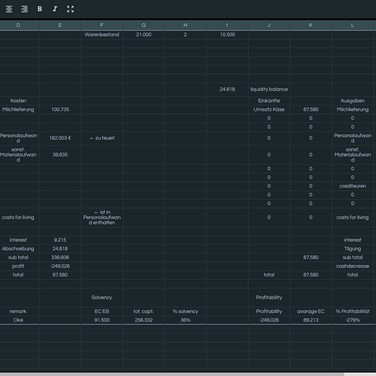The image size is (376, 376).
Task: Click costs for living in column D
Action: (18, 217)
